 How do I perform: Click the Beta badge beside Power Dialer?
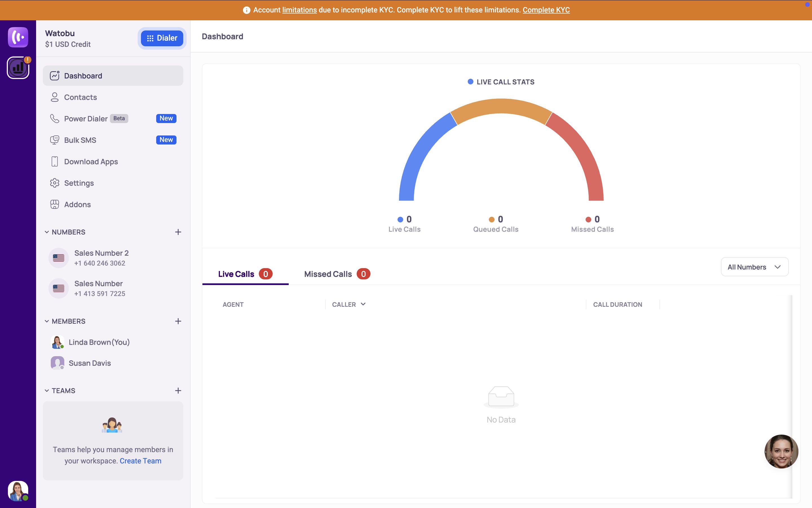coord(119,118)
